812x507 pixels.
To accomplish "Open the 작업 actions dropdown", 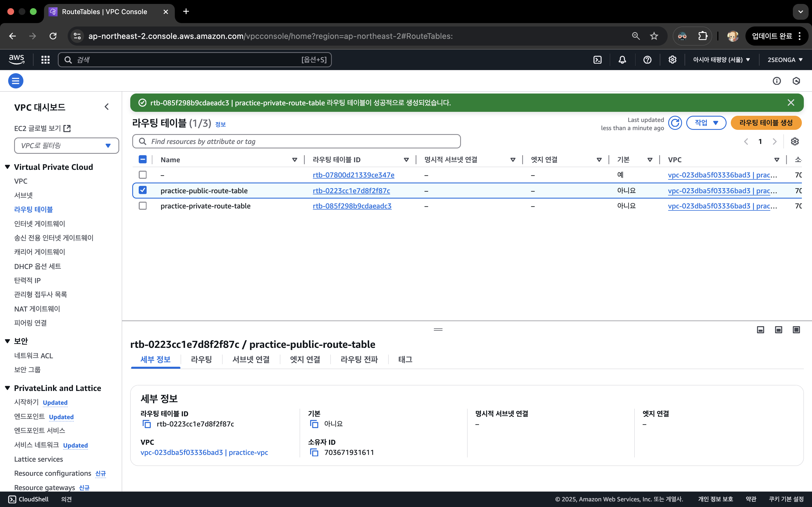I will tap(706, 123).
